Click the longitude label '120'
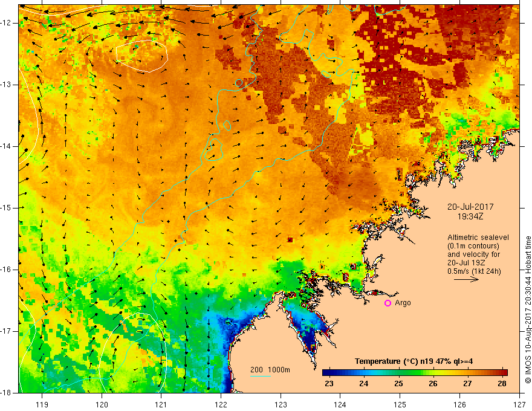This screenshot has height=411, width=532. coord(102,404)
